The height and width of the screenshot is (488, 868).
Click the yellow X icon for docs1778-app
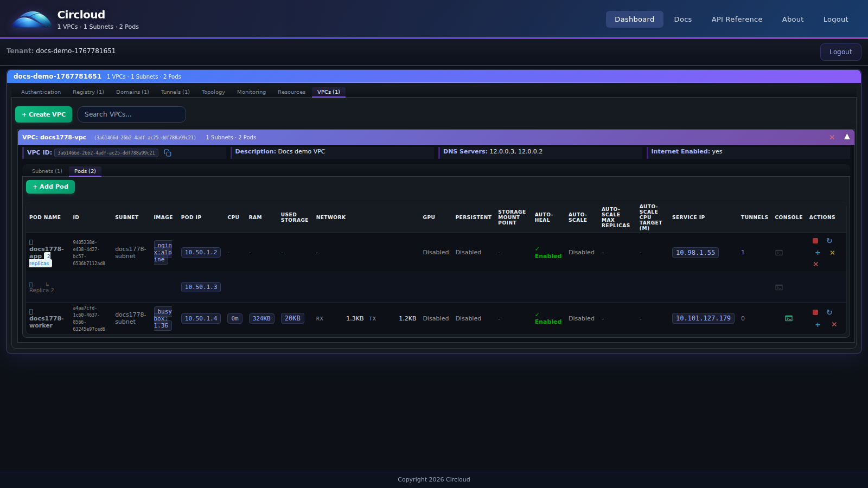point(832,253)
